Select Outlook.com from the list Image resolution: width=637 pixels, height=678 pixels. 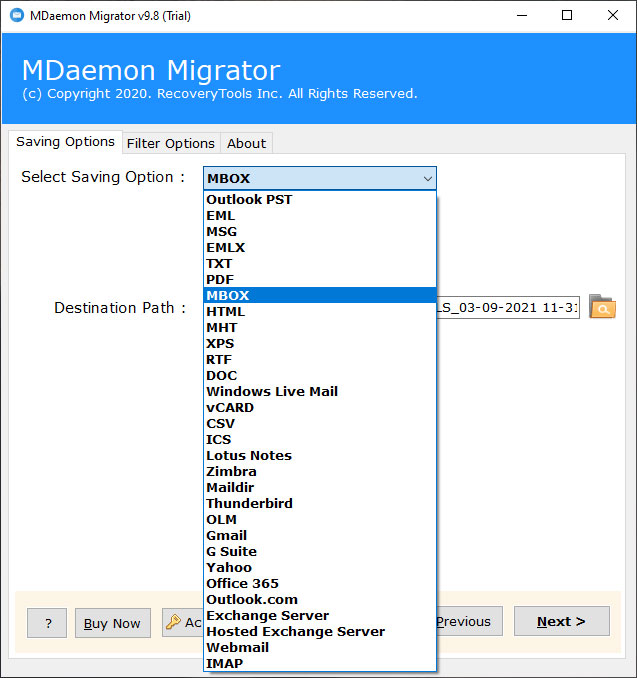[x=320, y=599]
